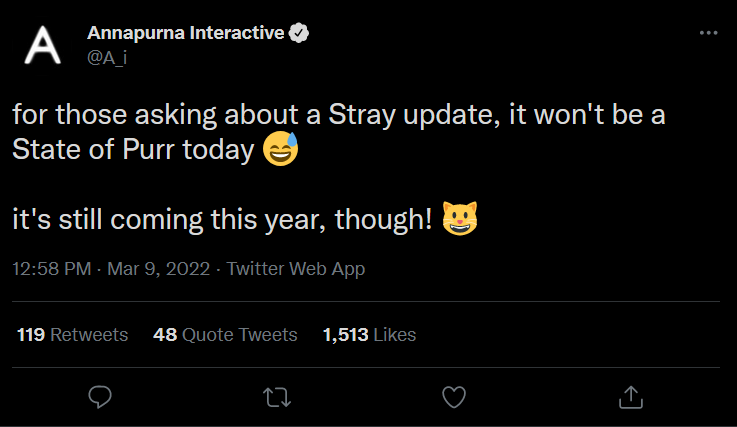Share the tweet using the upload arrow icon
This screenshot has width=737, height=427.
pyautogui.click(x=630, y=397)
